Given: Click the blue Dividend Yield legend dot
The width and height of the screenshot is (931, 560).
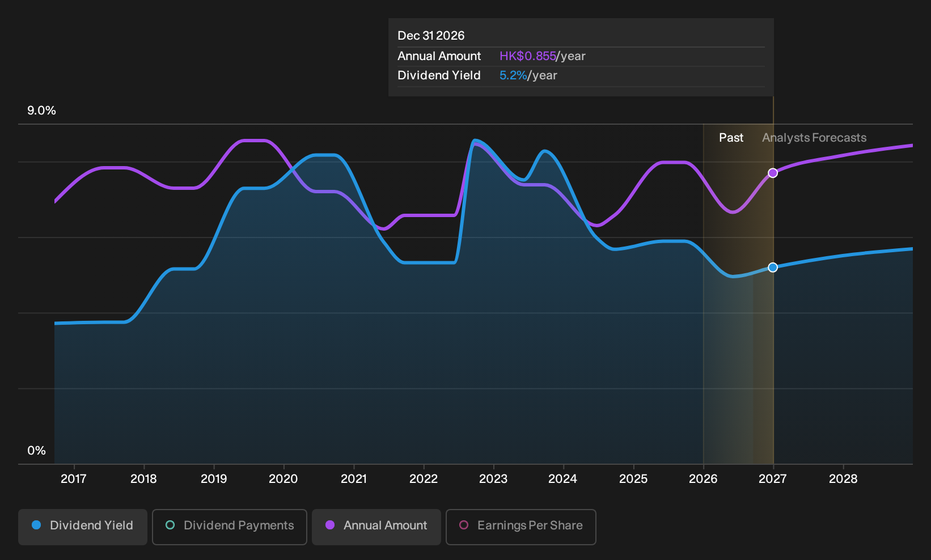Looking at the screenshot, I should (36, 525).
